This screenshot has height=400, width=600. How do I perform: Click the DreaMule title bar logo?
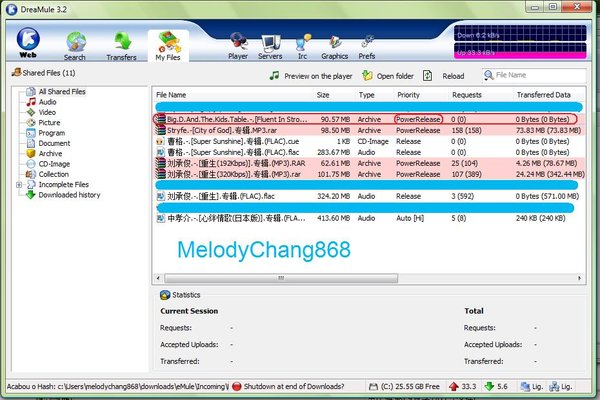(11, 9)
